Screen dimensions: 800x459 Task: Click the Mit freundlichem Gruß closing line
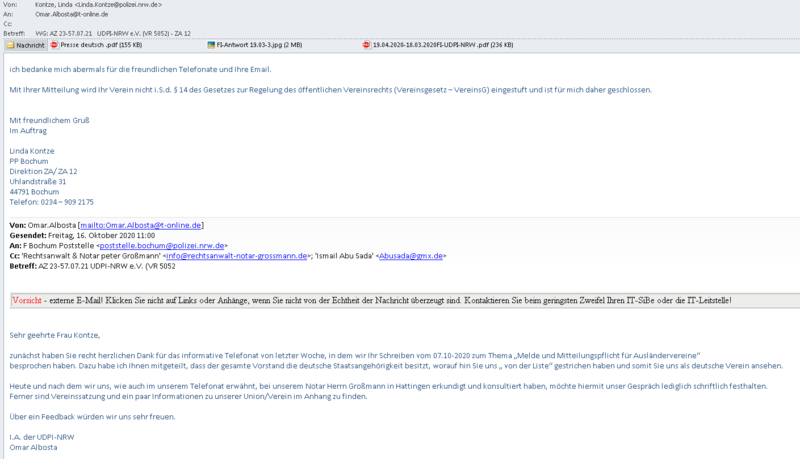pos(45,120)
